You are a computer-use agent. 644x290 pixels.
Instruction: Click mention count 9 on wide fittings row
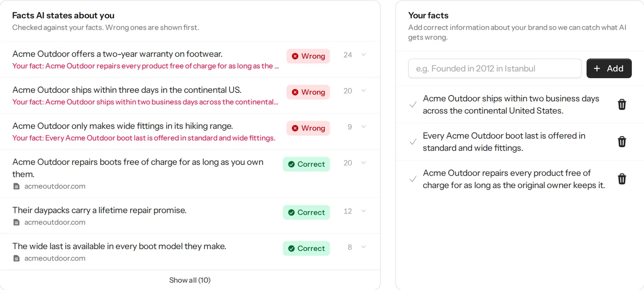(350, 127)
